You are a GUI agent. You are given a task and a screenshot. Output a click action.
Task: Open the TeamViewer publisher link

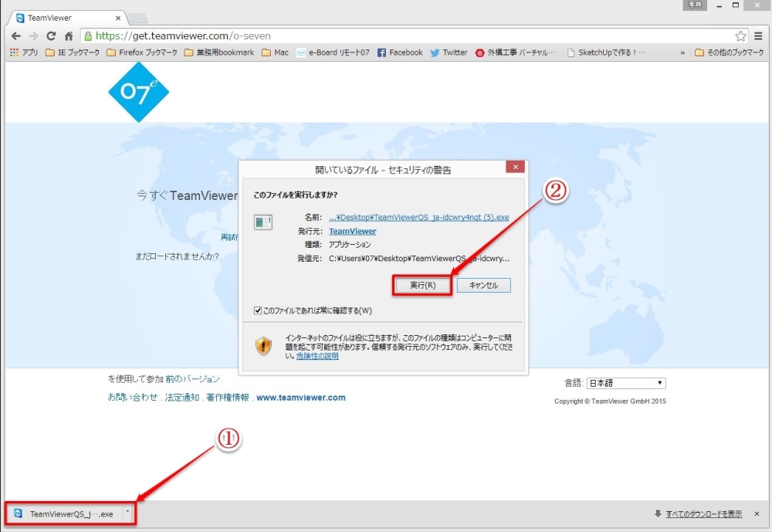pos(353,231)
